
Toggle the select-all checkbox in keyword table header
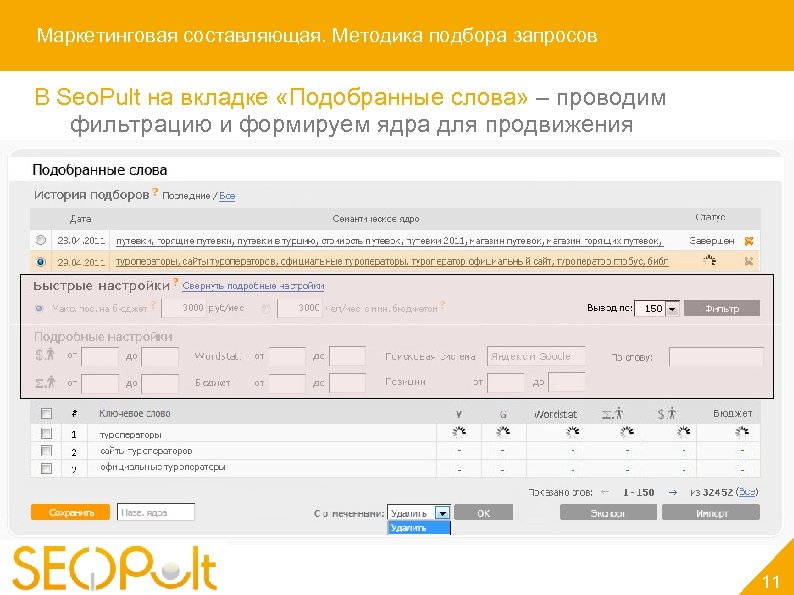click(x=46, y=414)
